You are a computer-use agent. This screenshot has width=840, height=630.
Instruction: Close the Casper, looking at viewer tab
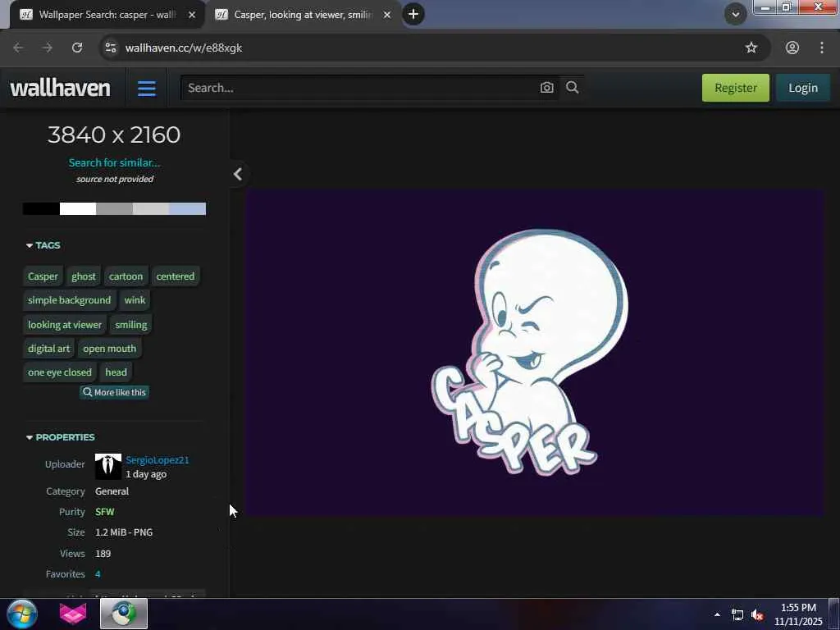[387, 15]
